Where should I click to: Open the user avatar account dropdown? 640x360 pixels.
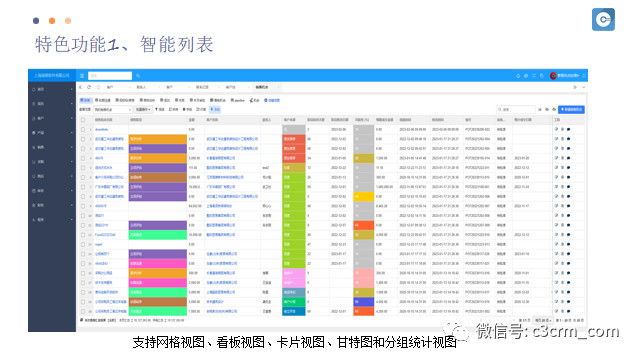(x=564, y=76)
